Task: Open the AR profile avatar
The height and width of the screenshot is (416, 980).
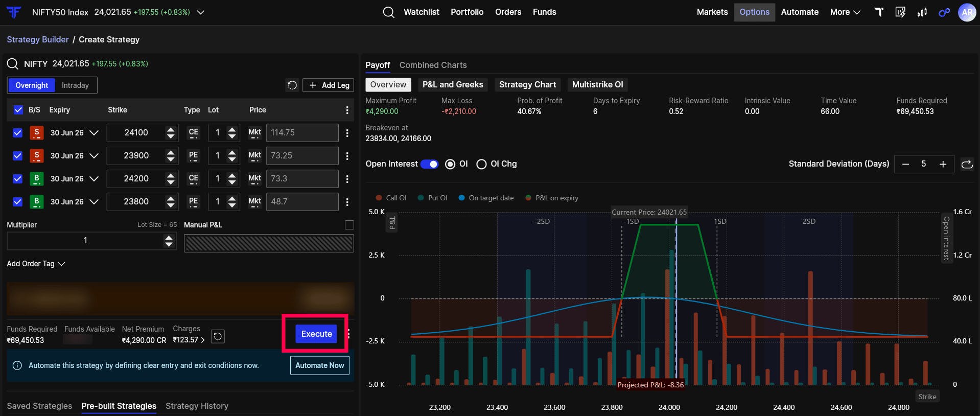Action: coord(967,12)
